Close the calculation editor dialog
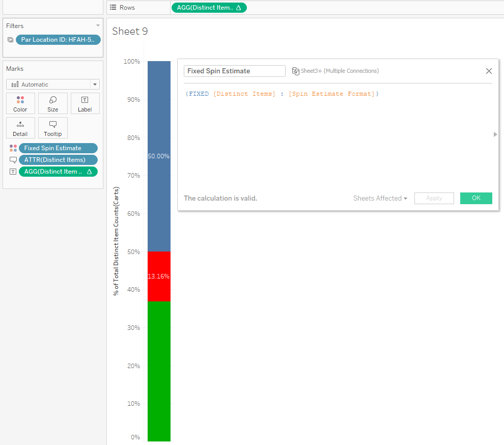This screenshot has height=445, width=504. tap(489, 71)
